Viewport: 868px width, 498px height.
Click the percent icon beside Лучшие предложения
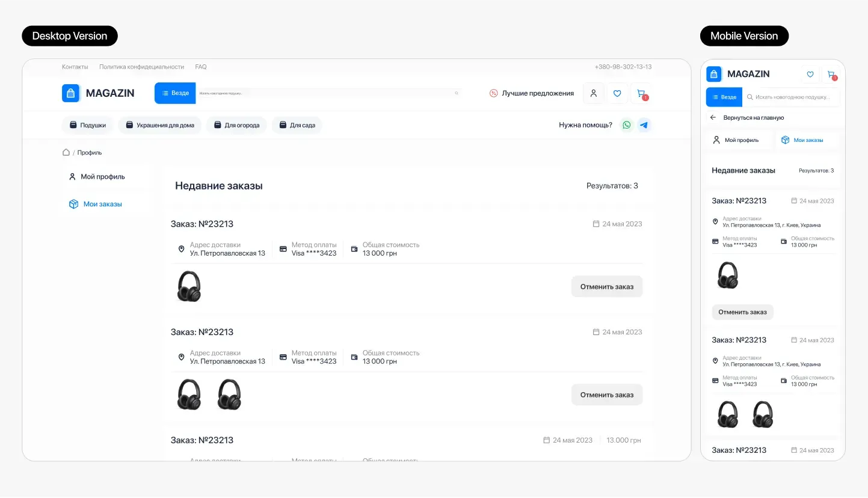tap(494, 93)
